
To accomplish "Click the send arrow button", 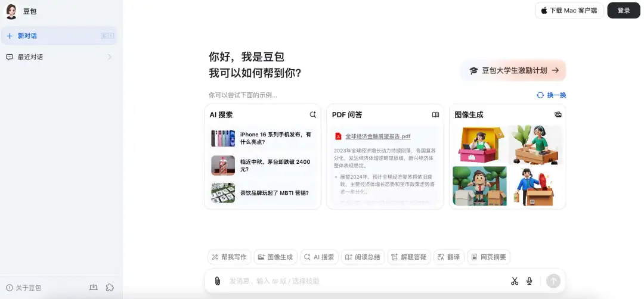I will 553,281.
